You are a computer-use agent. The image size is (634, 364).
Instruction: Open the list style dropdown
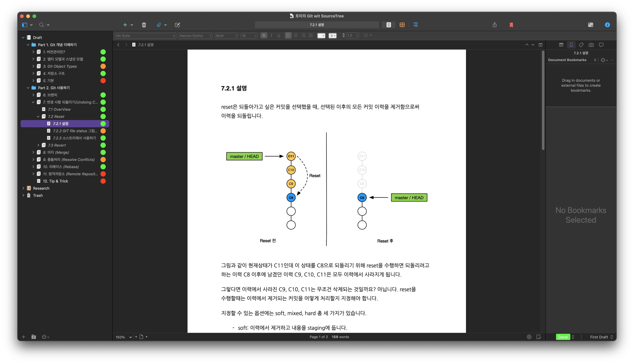coord(368,36)
